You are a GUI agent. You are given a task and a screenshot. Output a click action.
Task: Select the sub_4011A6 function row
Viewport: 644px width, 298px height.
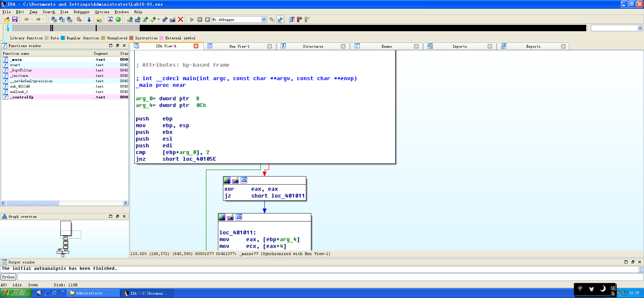(65, 86)
